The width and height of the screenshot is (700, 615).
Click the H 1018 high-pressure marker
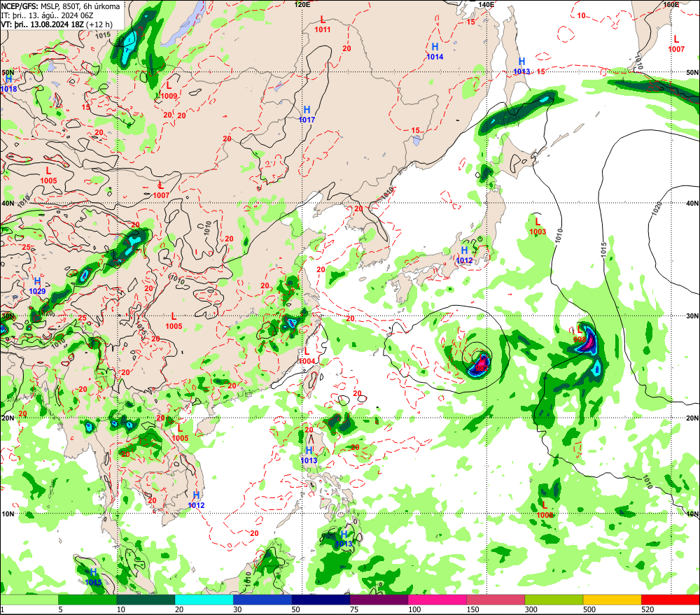pos(8,84)
